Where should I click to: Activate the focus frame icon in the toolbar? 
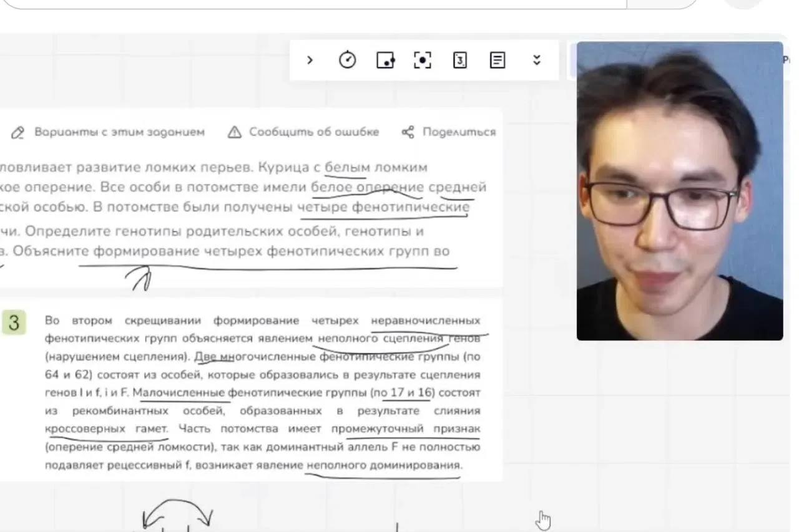(x=423, y=60)
